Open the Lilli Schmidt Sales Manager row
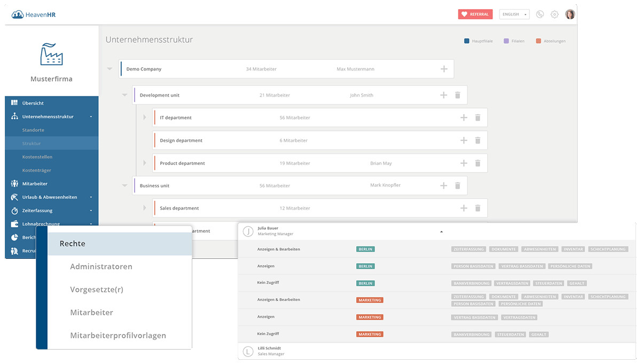 pyautogui.click(x=436, y=351)
